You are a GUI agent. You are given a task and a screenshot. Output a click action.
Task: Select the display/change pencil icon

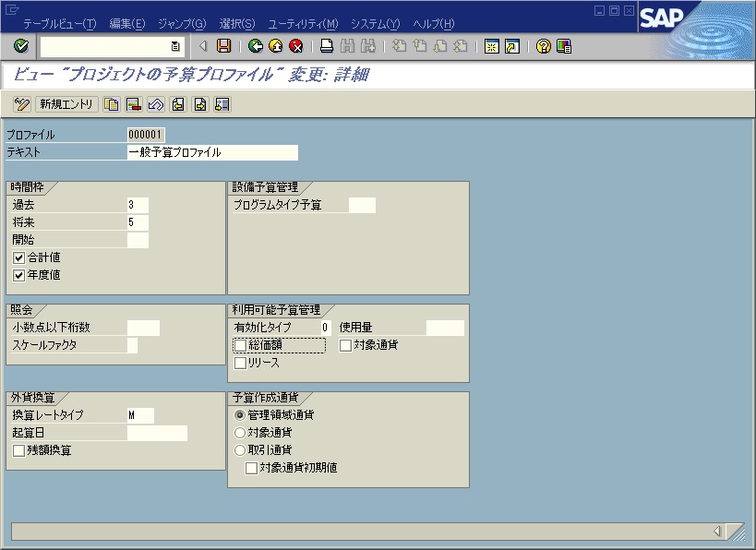[x=21, y=103]
